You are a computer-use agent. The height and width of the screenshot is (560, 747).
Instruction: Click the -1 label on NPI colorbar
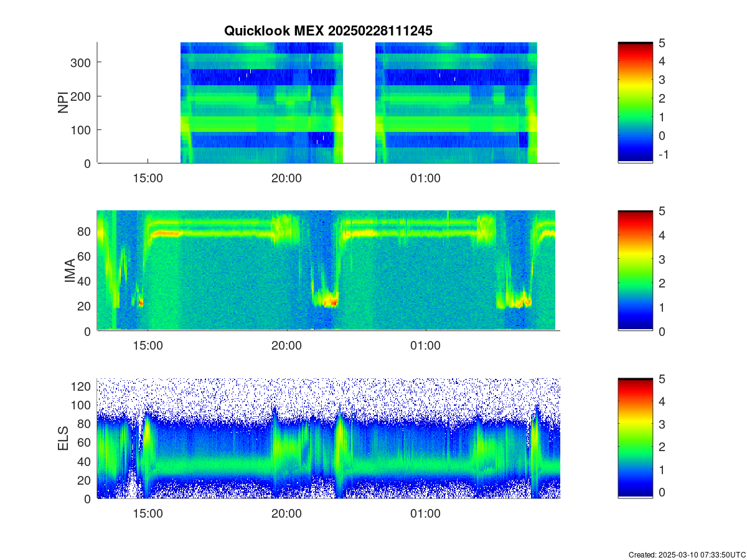click(x=663, y=154)
